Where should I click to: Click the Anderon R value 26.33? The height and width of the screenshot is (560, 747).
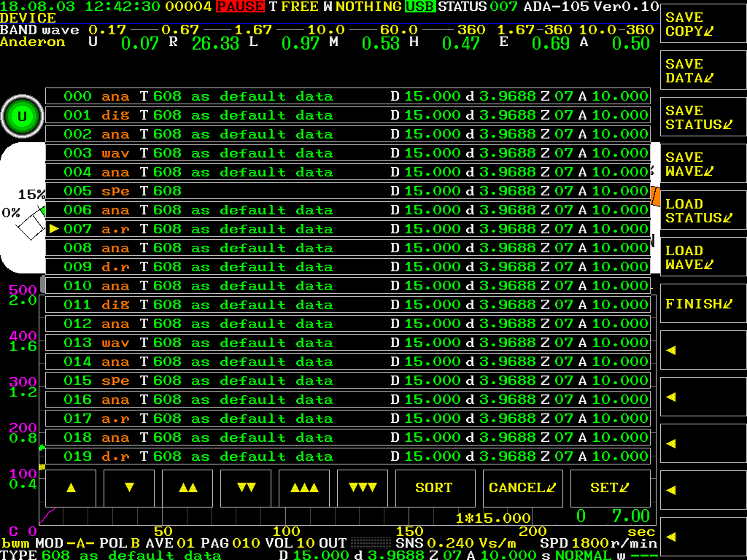216,43
